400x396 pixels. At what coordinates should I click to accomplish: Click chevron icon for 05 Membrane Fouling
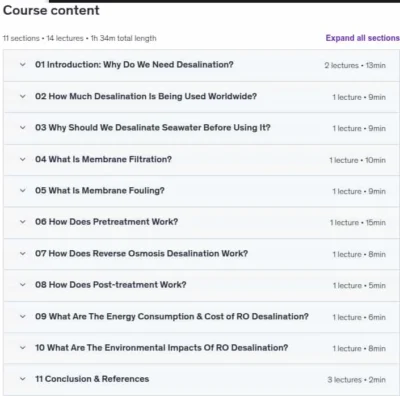[22, 191]
